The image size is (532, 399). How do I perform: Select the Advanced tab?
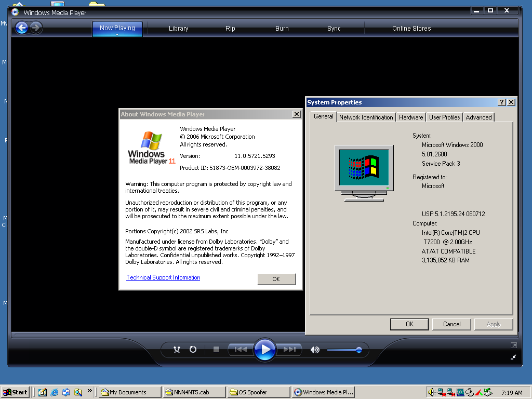(478, 117)
